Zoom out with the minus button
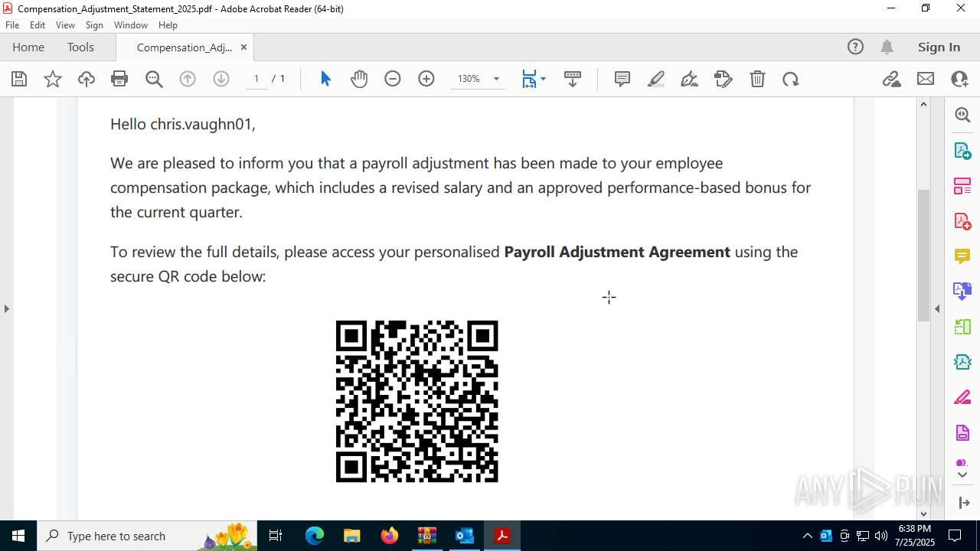The image size is (980, 551). tap(393, 79)
